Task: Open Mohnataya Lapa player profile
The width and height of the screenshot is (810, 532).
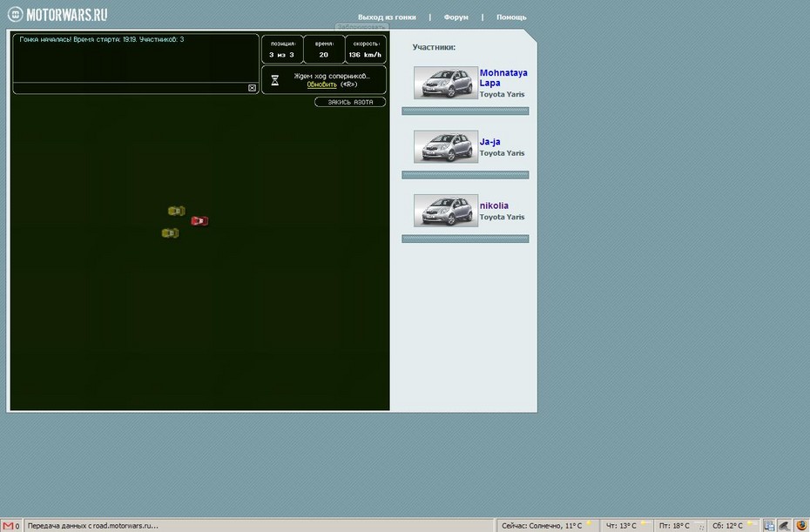Action: (x=503, y=77)
